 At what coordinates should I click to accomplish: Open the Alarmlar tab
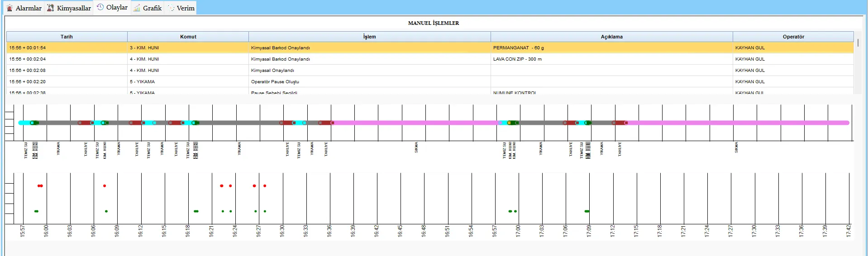[28, 8]
